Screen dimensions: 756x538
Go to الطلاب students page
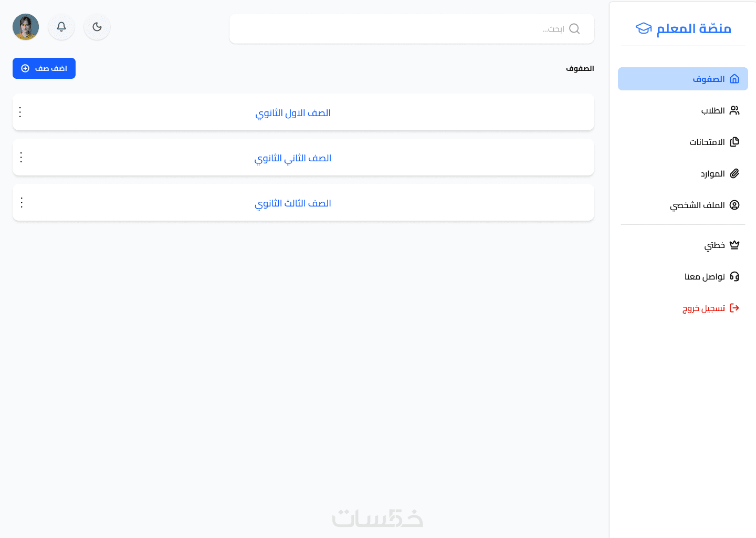[x=713, y=110]
